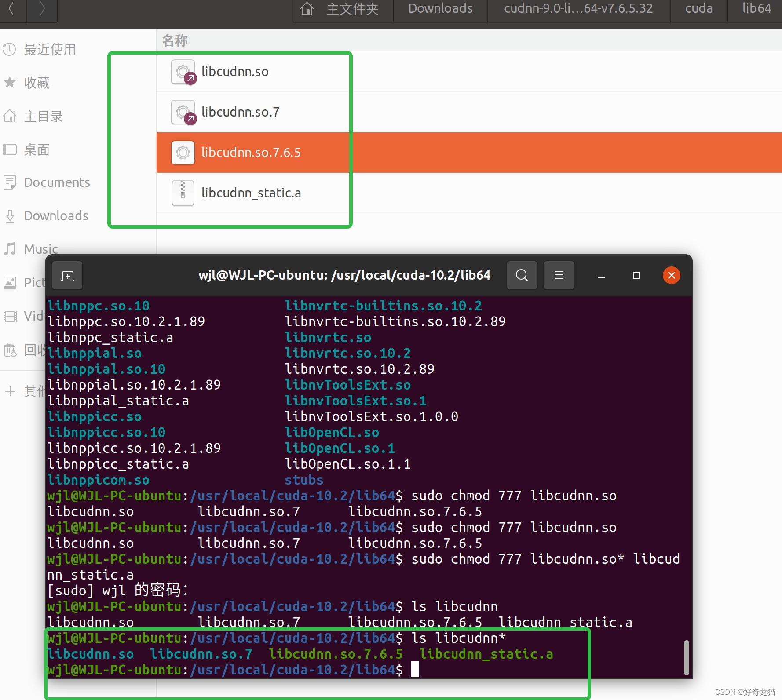Open the lib64 path bar segment
The height and width of the screenshot is (700, 782).
[x=756, y=9]
